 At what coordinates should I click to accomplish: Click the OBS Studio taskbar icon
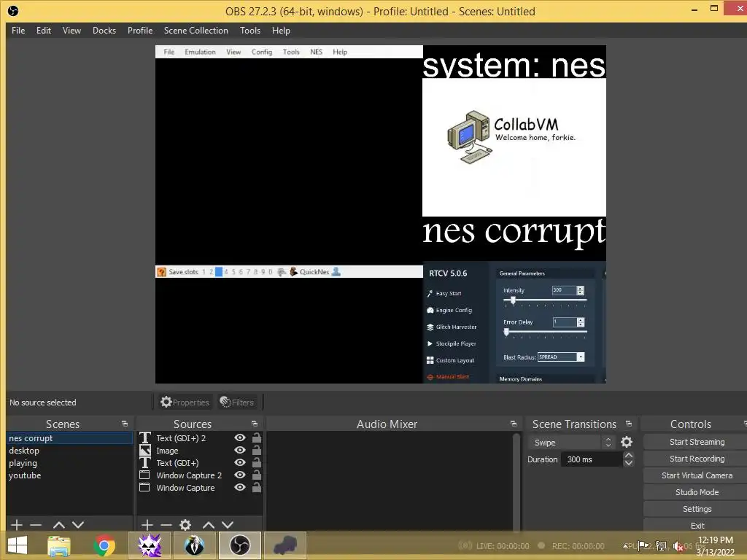(239, 545)
